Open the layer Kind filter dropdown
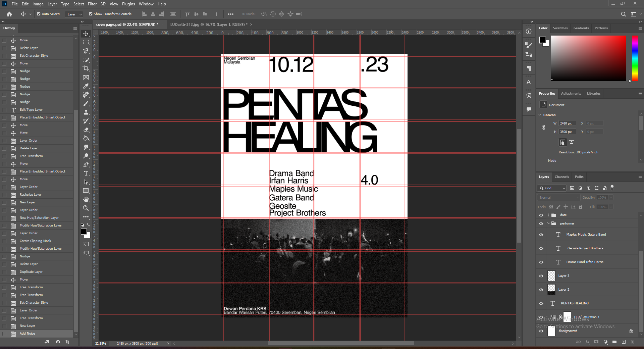Image resolution: width=644 pixels, height=349 pixels. 552,188
